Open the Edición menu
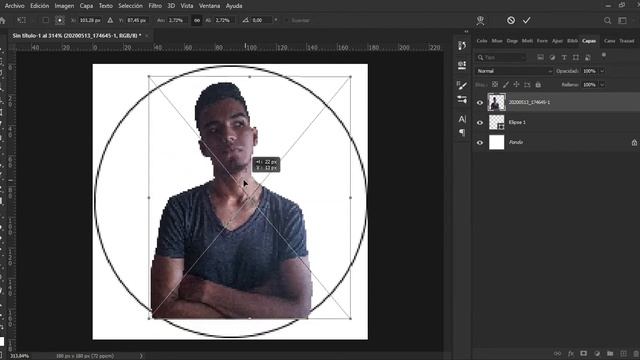The image size is (640, 360). pos(40,6)
